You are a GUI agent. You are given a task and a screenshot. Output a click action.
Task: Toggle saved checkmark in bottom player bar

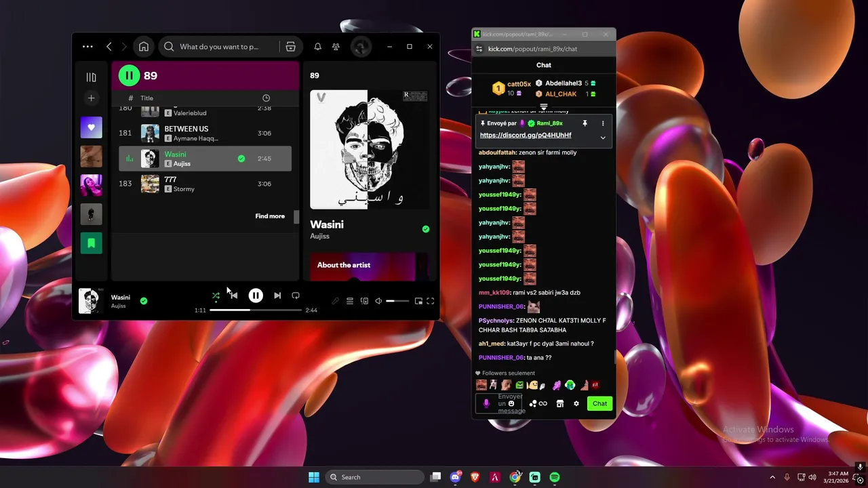(x=143, y=301)
